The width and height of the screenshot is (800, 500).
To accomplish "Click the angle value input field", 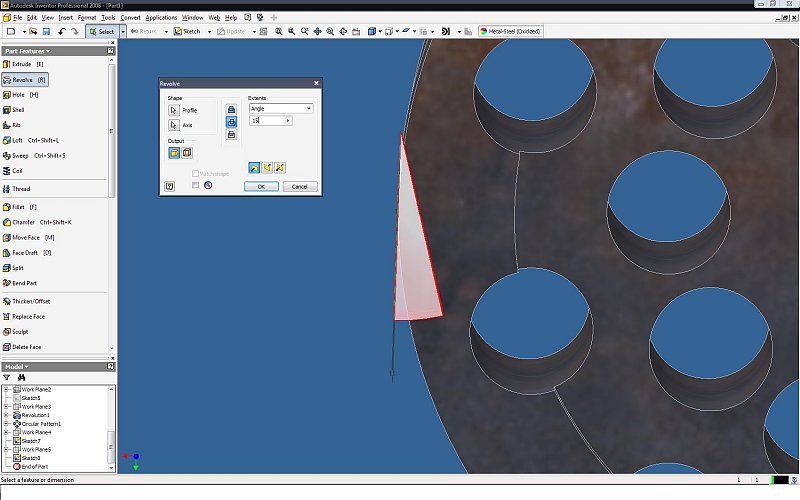I will (267, 120).
